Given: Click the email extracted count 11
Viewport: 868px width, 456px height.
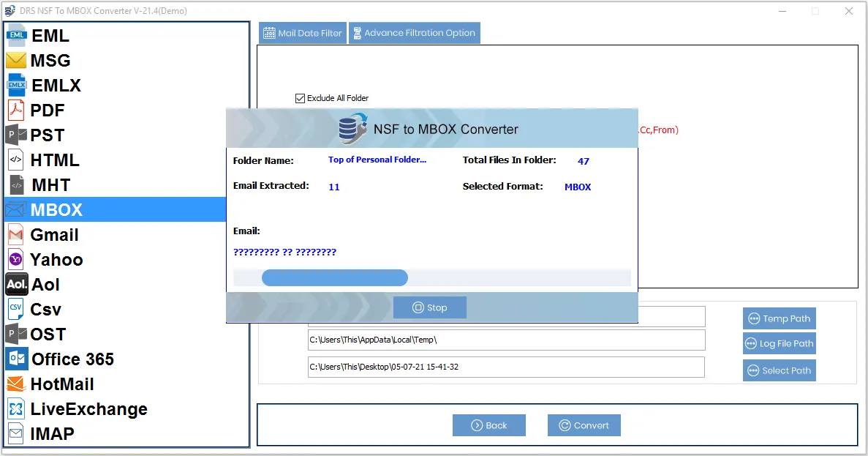Looking at the screenshot, I should click(333, 187).
